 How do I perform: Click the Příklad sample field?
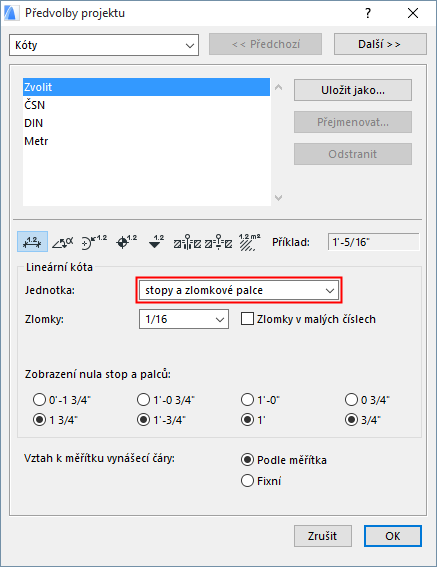374,242
